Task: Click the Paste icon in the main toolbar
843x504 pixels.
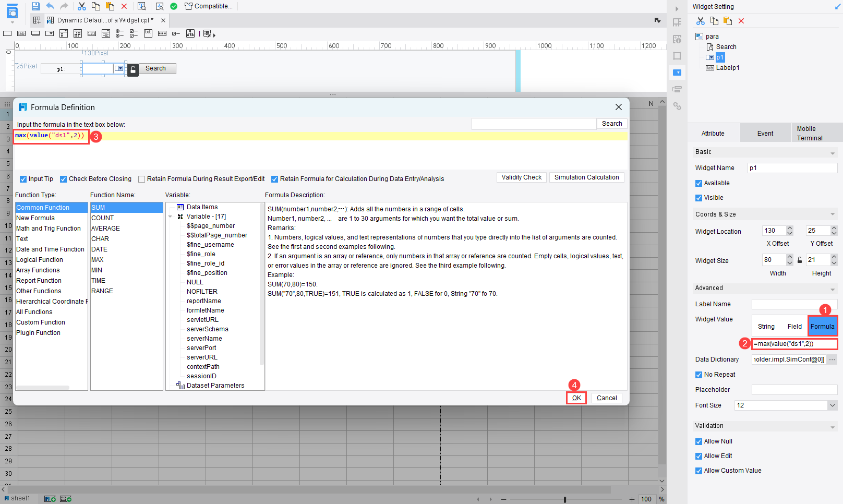Action: point(110,6)
